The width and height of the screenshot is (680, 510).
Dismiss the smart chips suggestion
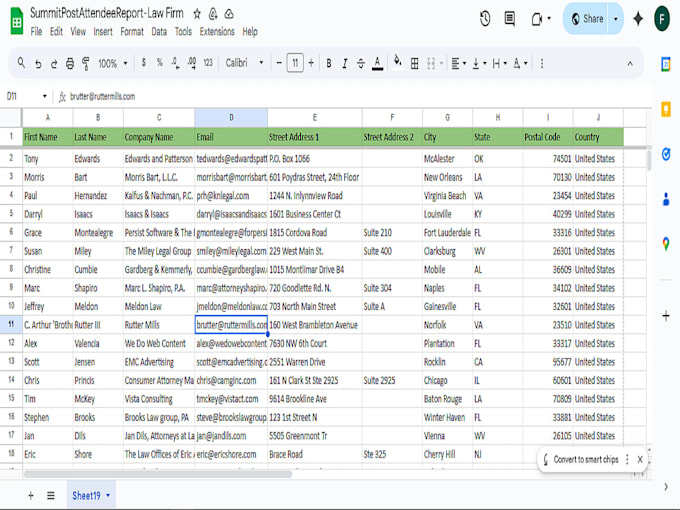[640, 459]
